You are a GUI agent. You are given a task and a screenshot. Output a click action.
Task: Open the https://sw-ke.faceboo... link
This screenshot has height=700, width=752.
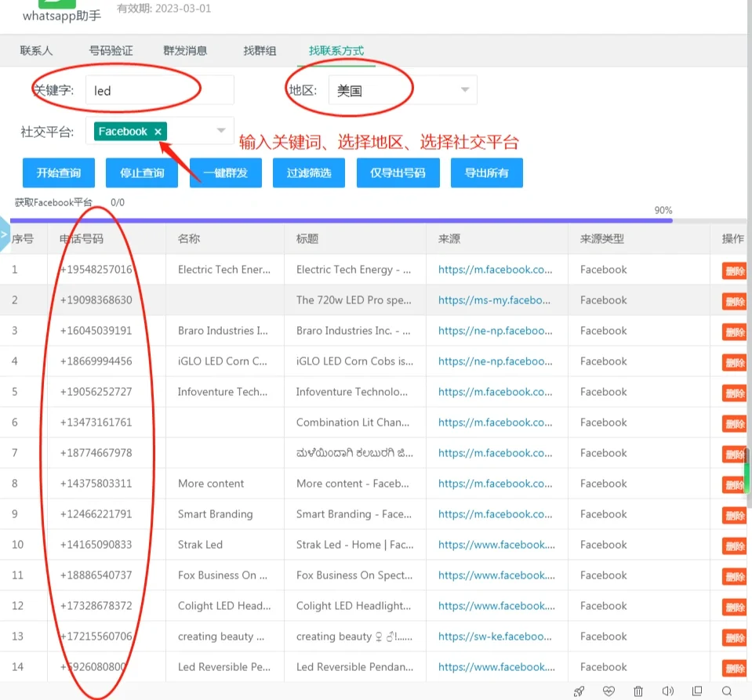click(495, 637)
